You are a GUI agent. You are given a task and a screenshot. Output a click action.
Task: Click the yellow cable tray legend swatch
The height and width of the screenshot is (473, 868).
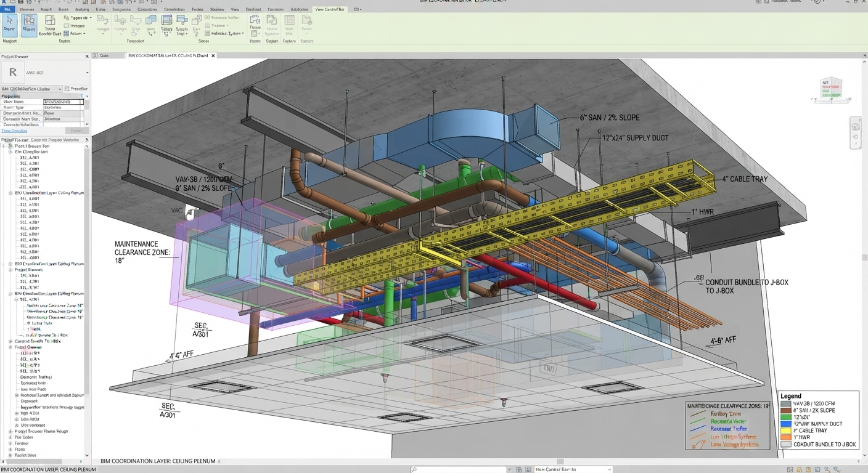pyautogui.click(x=785, y=431)
